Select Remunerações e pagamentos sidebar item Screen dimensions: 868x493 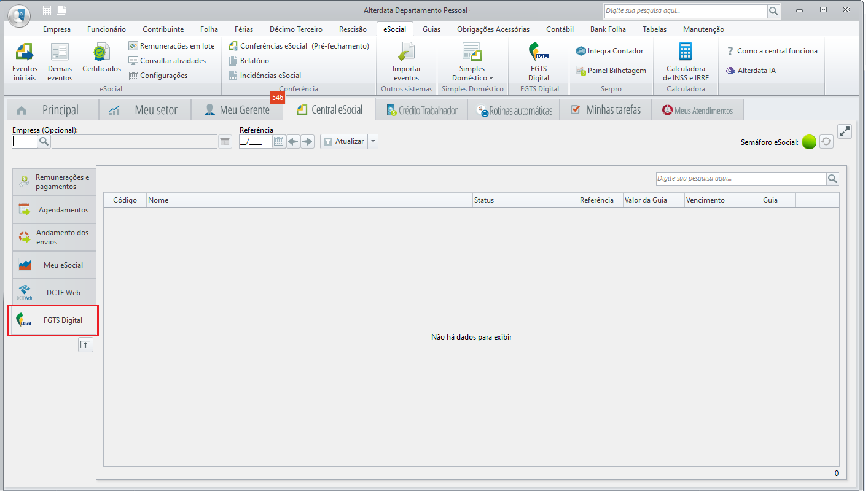point(55,182)
